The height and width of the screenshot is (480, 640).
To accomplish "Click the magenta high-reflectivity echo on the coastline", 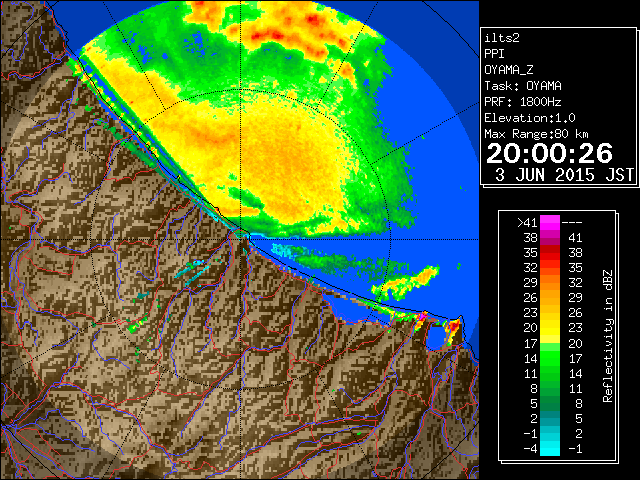I will pos(423,316).
